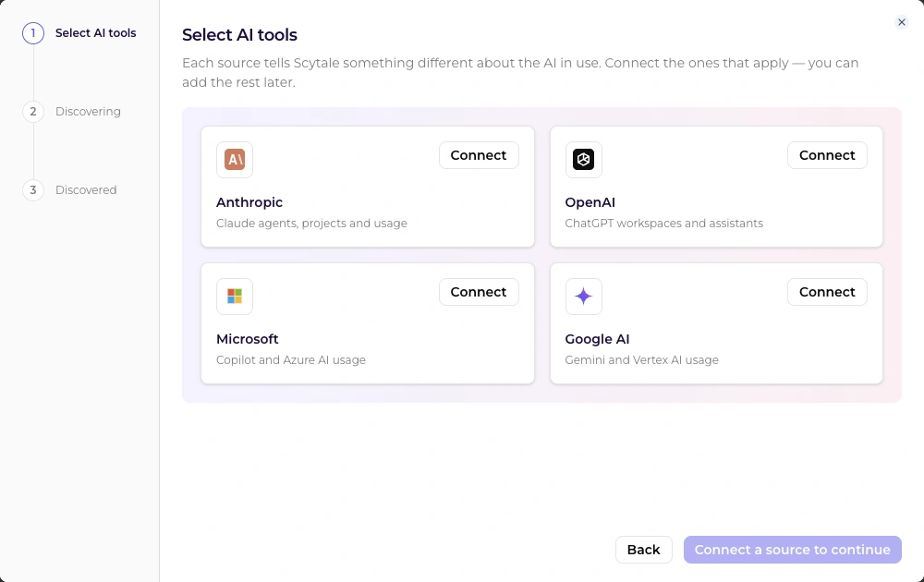Connect the Google AI source
The image size is (924, 582).
(x=827, y=292)
